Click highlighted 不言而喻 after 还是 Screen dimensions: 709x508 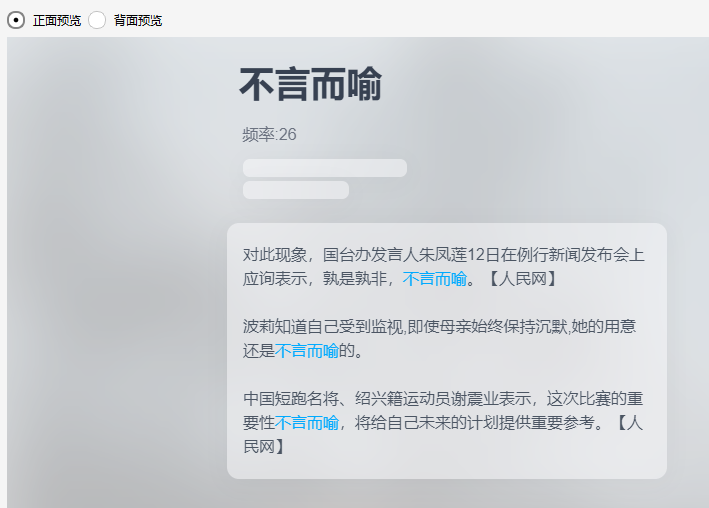(307, 351)
